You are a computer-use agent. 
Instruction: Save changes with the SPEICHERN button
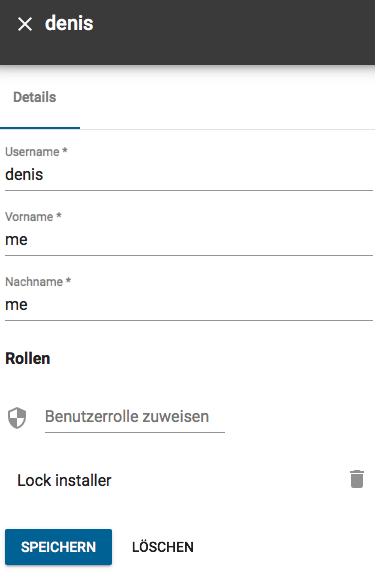coord(59,547)
